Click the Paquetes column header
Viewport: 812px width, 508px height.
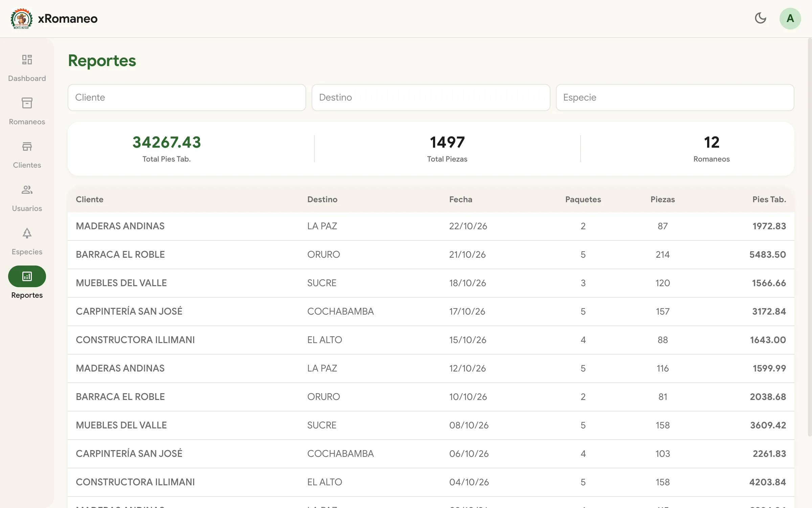point(583,199)
